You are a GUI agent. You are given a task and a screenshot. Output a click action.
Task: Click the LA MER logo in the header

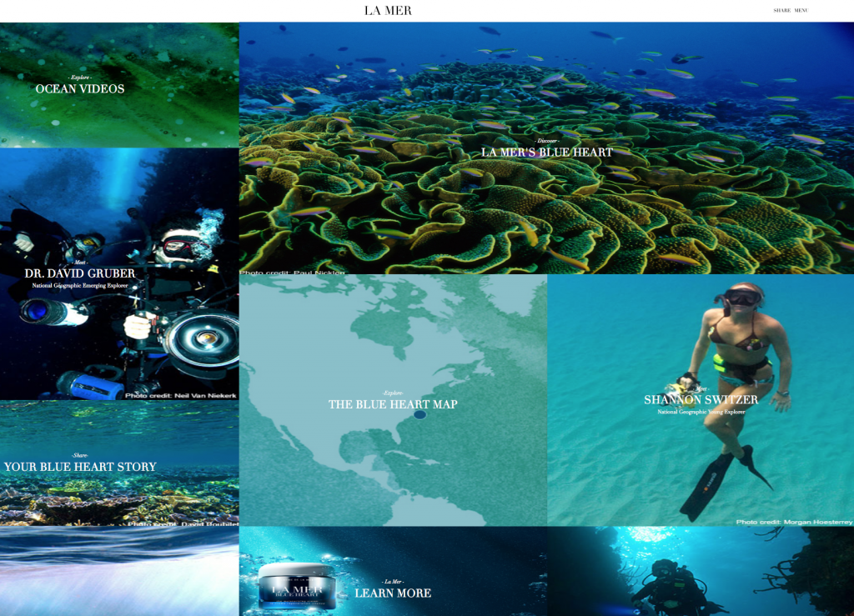388,11
